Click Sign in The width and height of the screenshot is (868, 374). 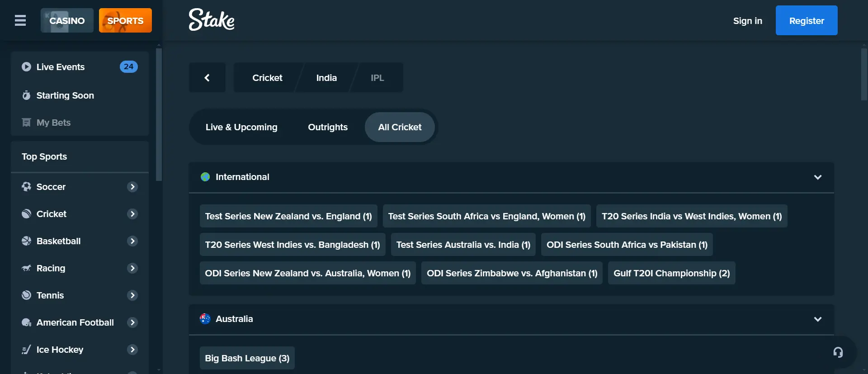(x=748, y=21)
